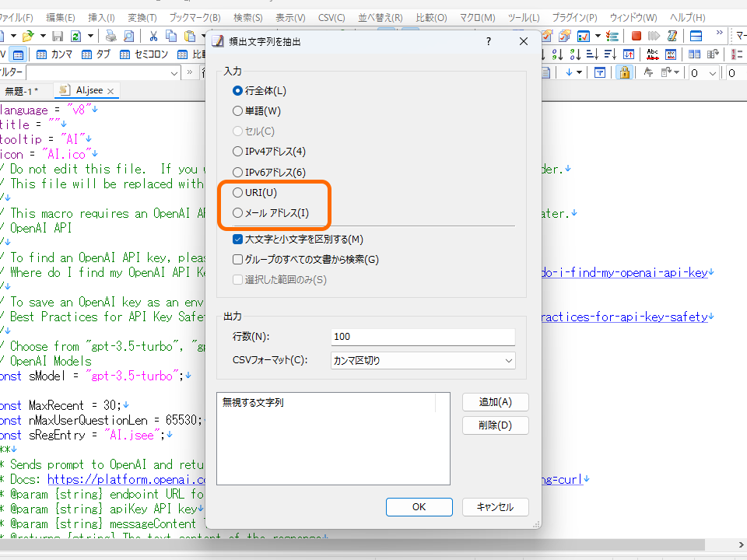Click the Copy icon
This screenshot has height=560, width=747.
tap(170, 36)
